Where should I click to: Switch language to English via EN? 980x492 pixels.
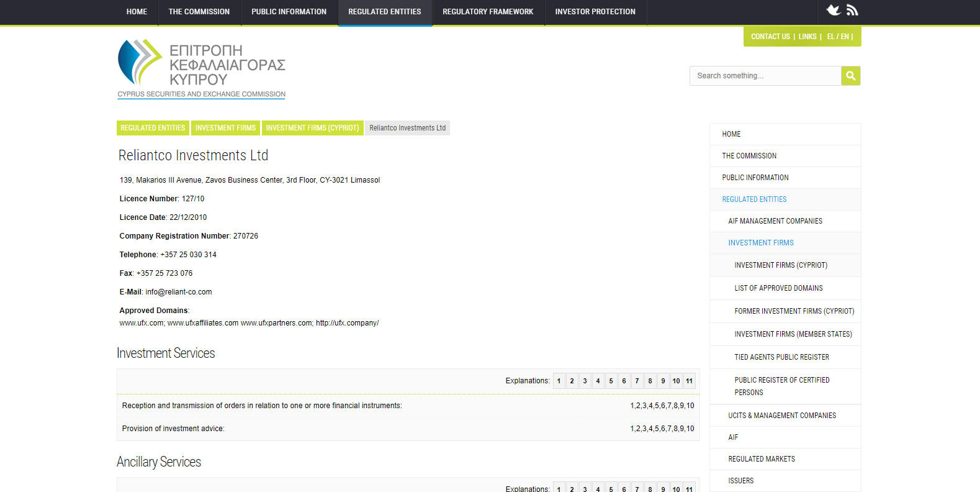(x=845, y=37)
